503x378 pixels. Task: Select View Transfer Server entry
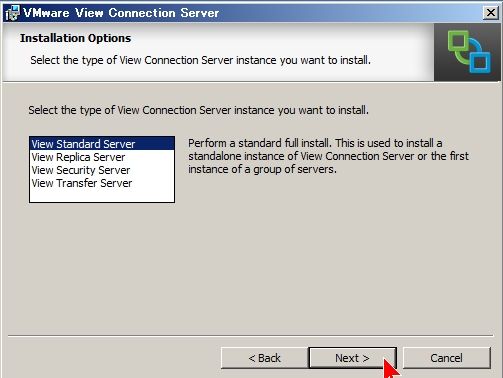click(102, 183)
